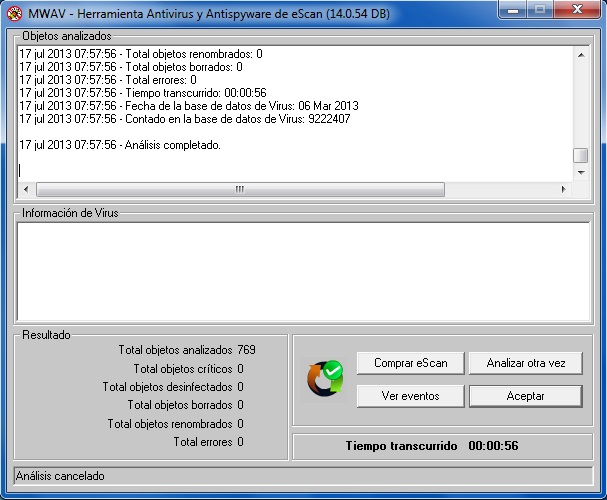Click 'Total objetos analizados' value 769

[x=247, y=350]
